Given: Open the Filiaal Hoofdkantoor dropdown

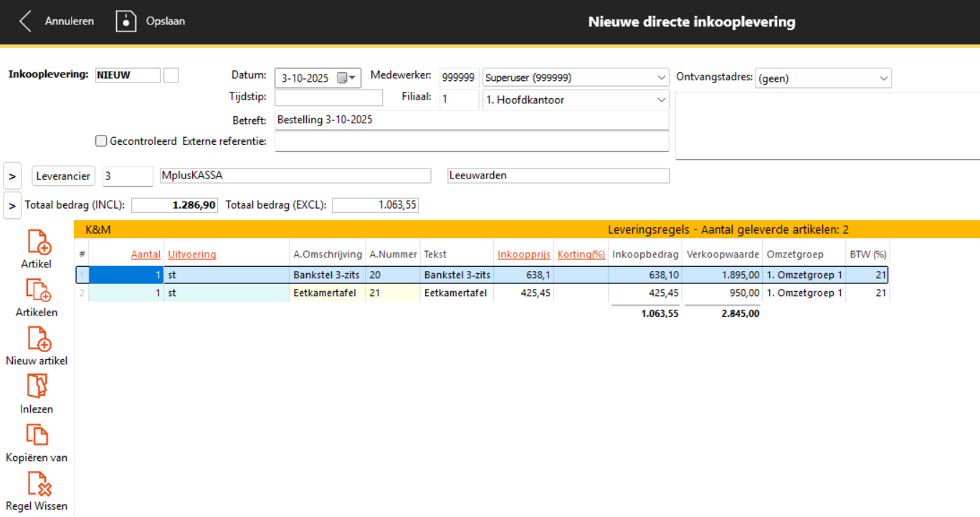Looking at the screenshot, I should point(661,100).
